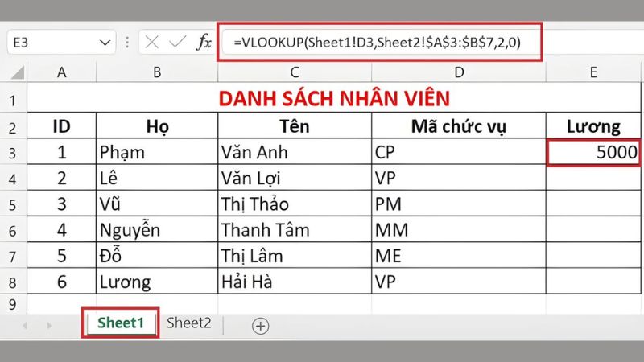Expand the Name Box dropdown arrow
Image resolution: width=644 pixels, height=362 pixels.
point(105,43)
